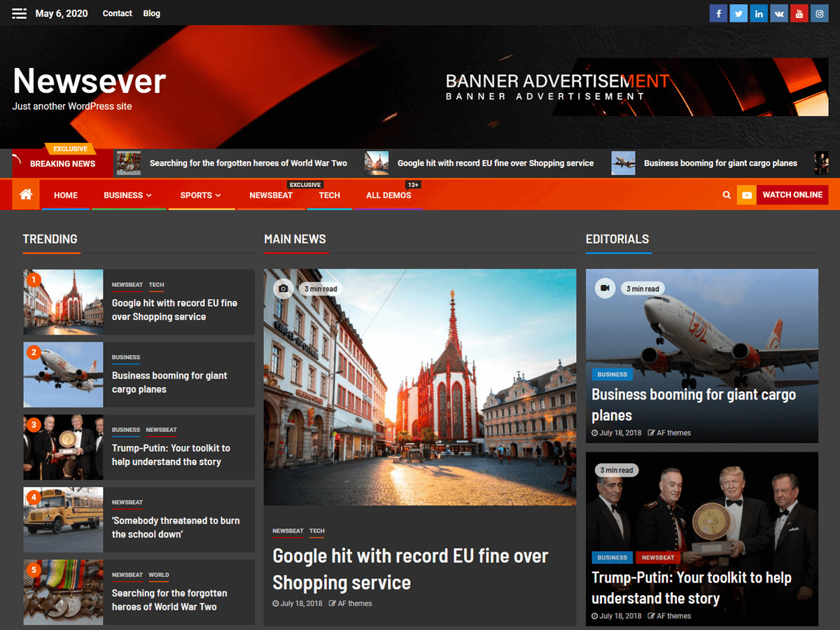This screenshot has width=840, height=630.
Task: Open the NEWSBEAT menu item
Action: pyautogui.click(x=272, y=195)
